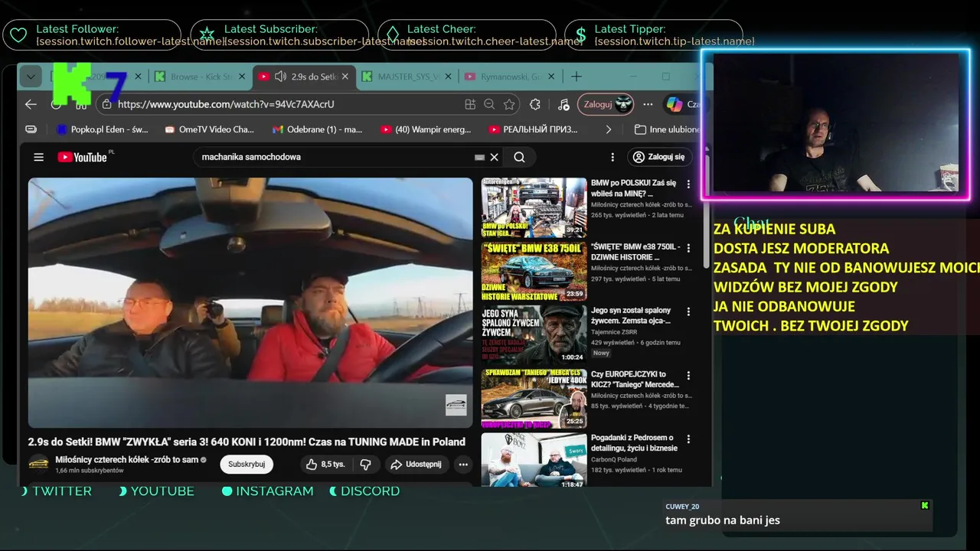Open YouTube settings three-dot menu

coord(612,157)
